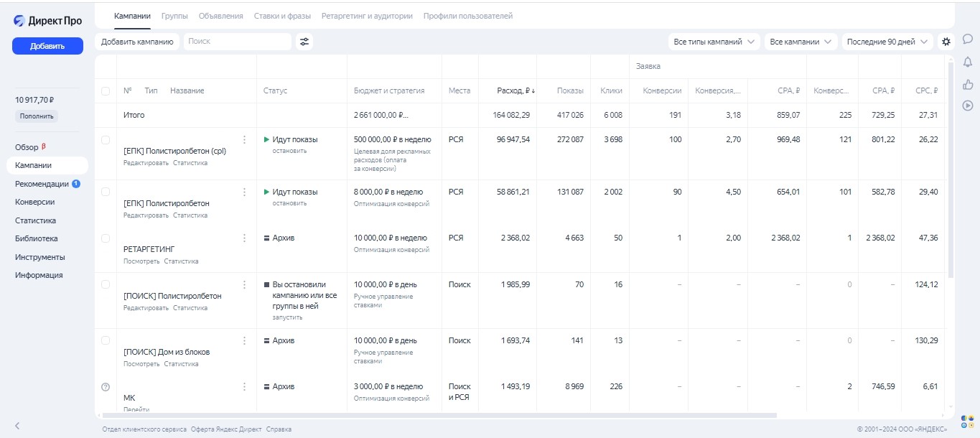Open three-dot menu for РЕТАРГЕТИНГ campaign
Screen dimensions: 980x438
pos(244,238)
